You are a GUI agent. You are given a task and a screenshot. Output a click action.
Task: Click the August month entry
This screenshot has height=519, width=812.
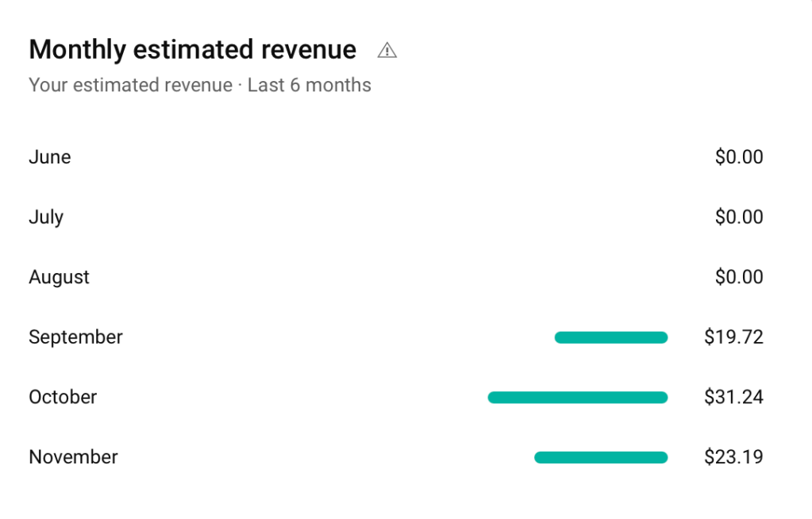click(x=59, y=277)
